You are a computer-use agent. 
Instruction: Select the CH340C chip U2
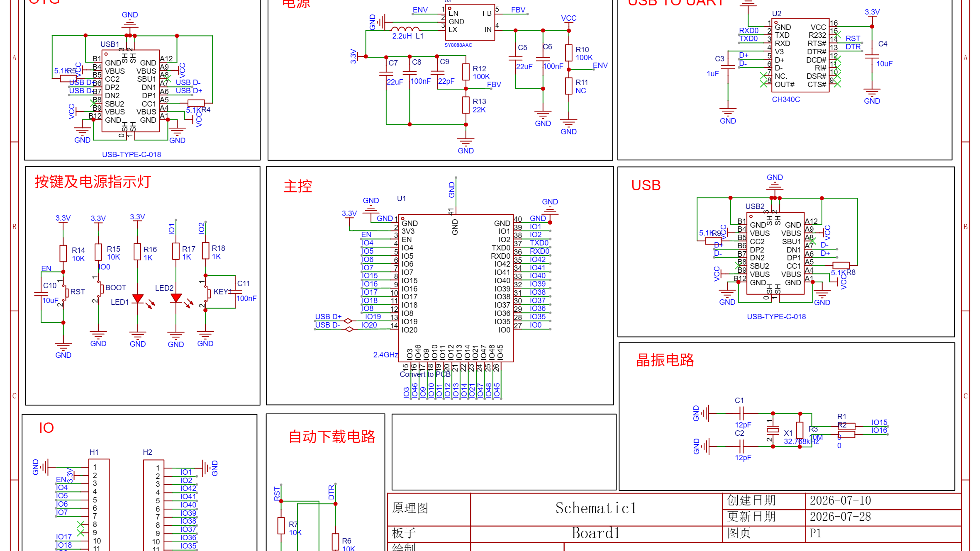[x=800, y=55]
